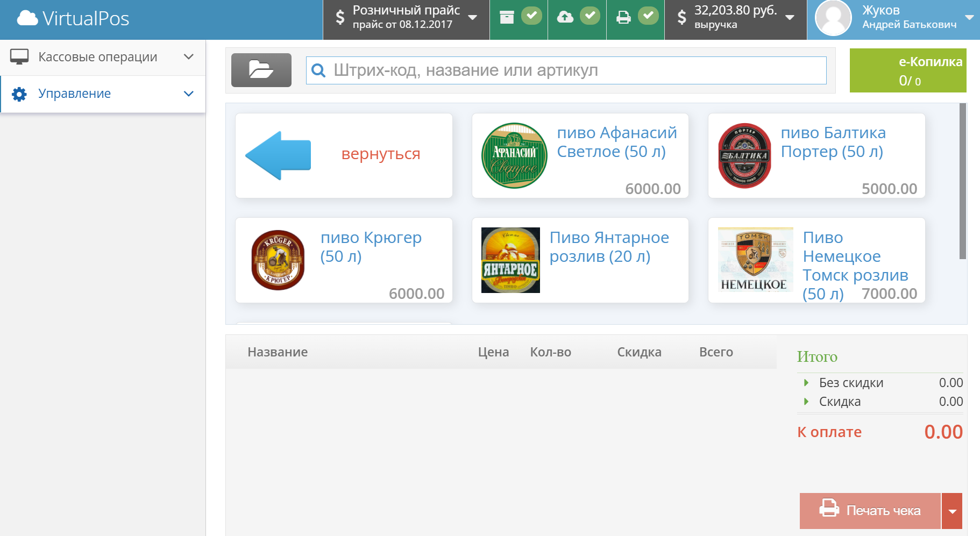Click the cloud upload sync icon
Image resolution: width=980 pixels, height=536 pixels.
(565, 17)
